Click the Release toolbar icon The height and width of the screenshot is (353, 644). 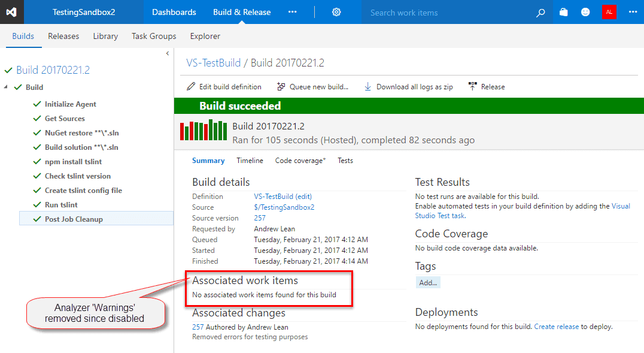(x=473, y=87)
